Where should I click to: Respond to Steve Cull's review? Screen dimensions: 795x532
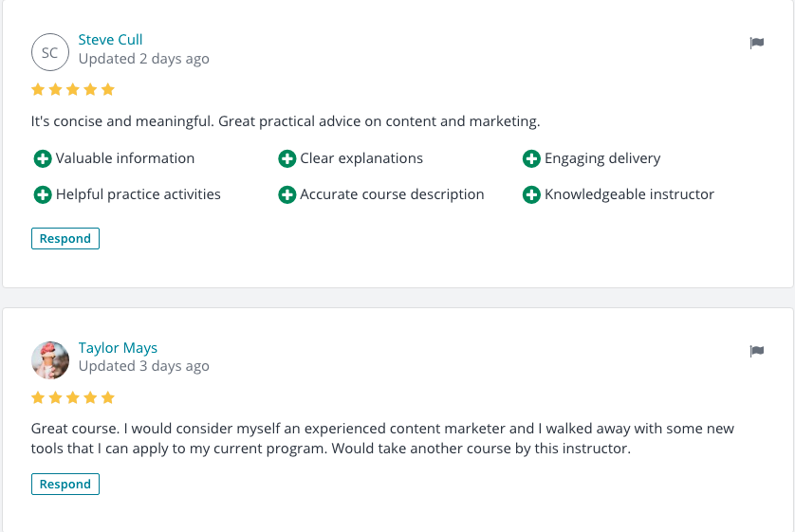pos(65,239)
